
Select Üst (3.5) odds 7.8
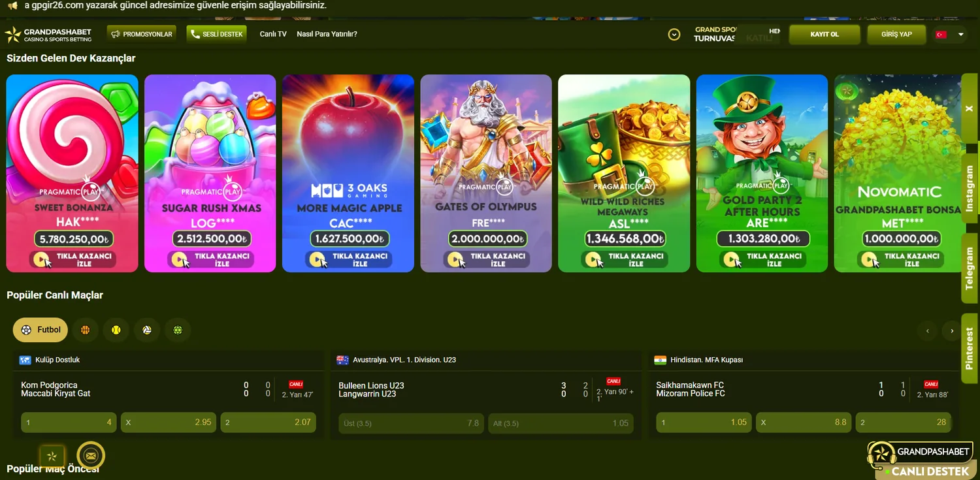pos(411,423)
